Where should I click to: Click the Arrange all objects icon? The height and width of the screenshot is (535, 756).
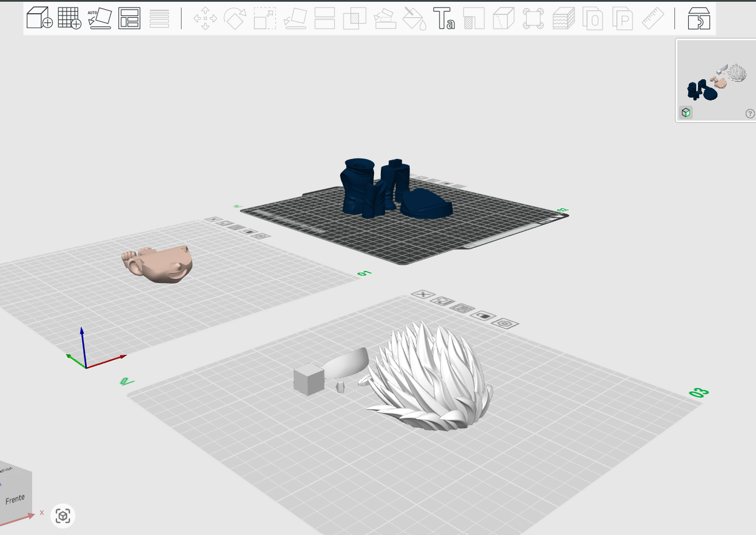(x=129, y=18)
